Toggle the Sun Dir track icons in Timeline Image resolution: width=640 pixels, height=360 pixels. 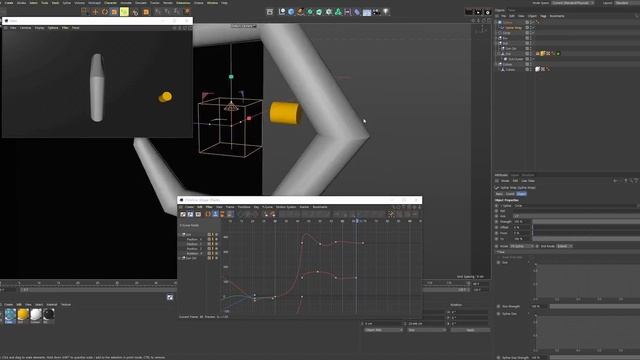(213, 258)
